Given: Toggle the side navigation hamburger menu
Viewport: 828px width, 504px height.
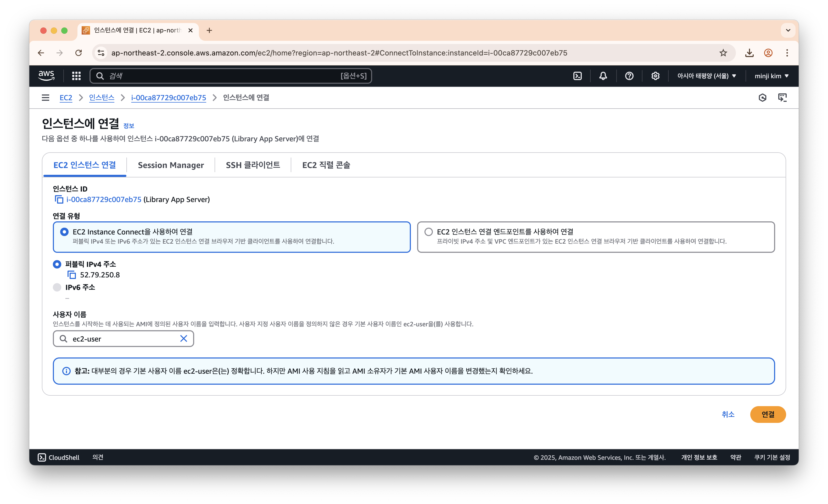Looking at the screenshot, I should point(45,98).
